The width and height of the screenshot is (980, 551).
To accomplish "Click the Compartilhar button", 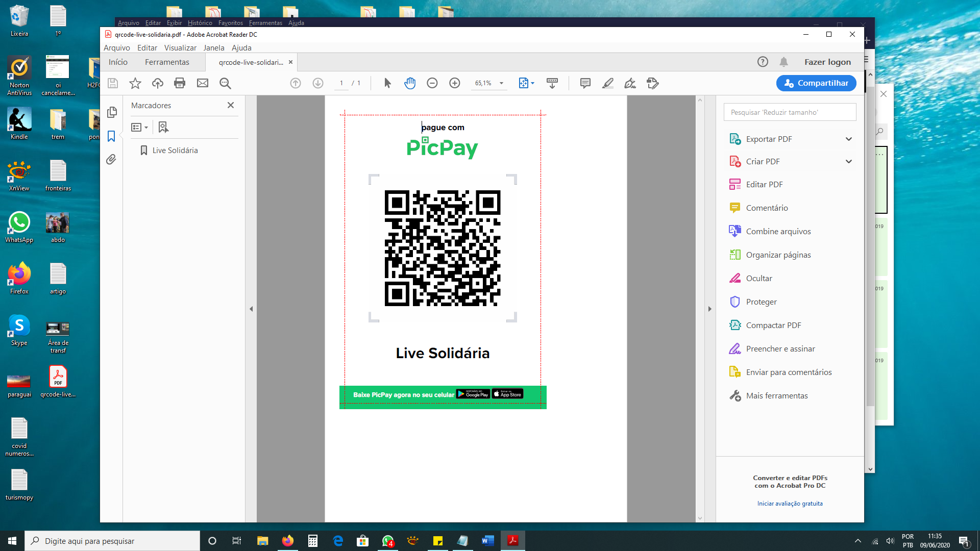I will tap(816, 83).
